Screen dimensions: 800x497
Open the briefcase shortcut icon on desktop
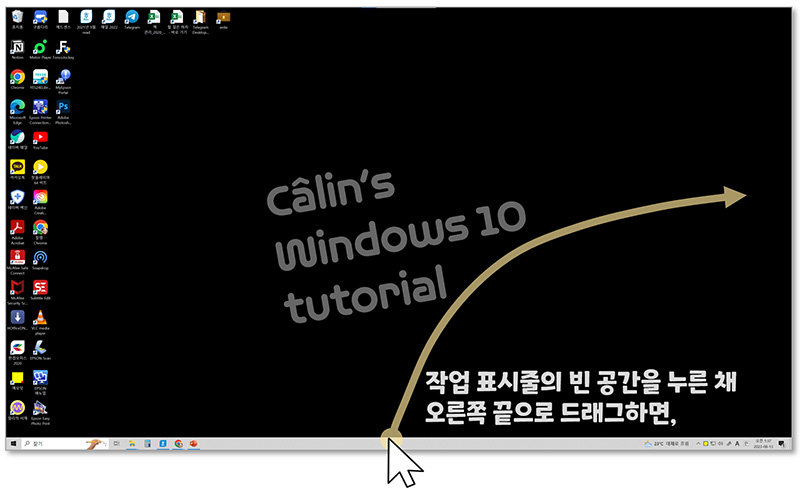click(x=223, y=19)
